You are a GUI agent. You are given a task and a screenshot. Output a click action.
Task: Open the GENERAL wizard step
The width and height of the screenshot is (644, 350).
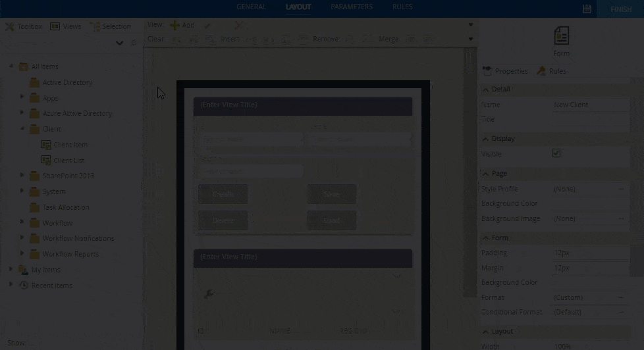tap(251, 7)
